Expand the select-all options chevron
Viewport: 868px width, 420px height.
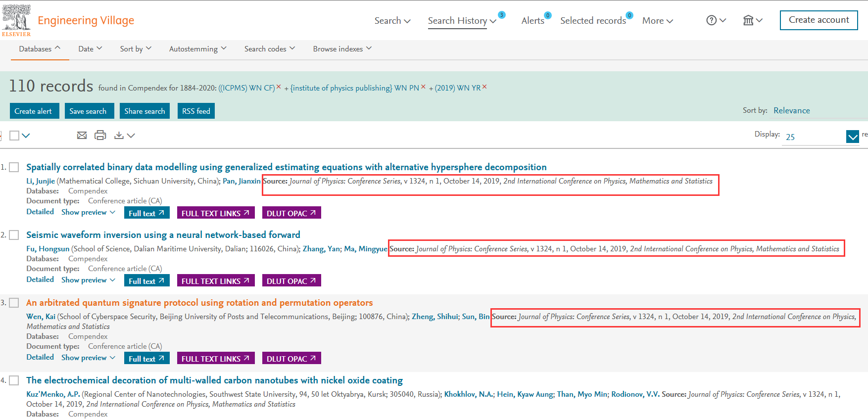pyautogui.click(x=26, y=136)
